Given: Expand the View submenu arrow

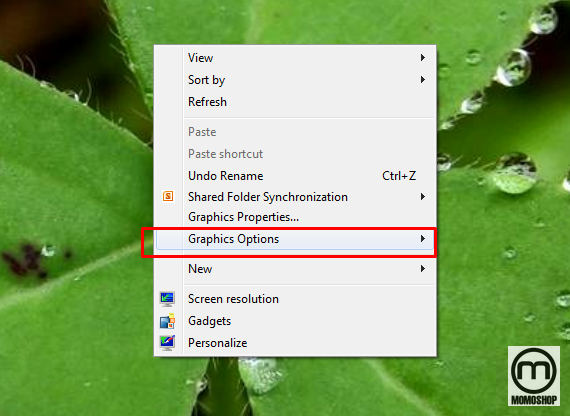Looking at the screenshot, I should (422, 57).
